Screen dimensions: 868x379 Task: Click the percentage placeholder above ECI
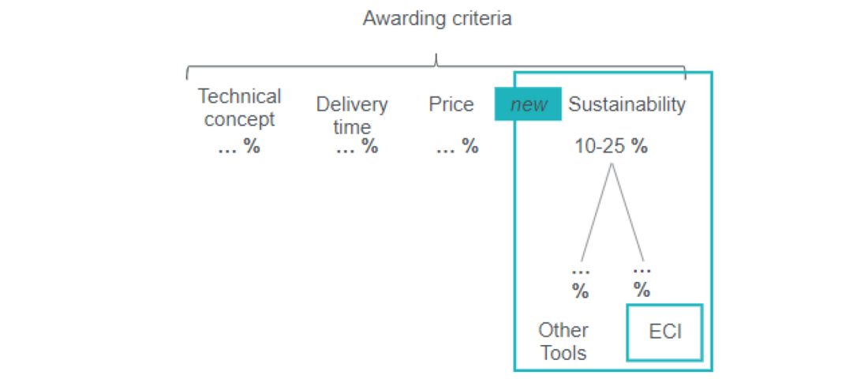point(642,280)
